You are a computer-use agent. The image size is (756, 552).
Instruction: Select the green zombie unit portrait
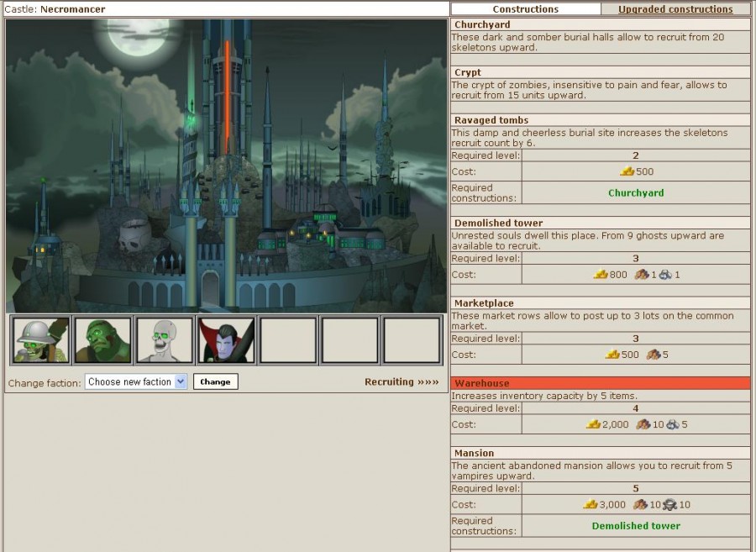click(x=102, y=340)
